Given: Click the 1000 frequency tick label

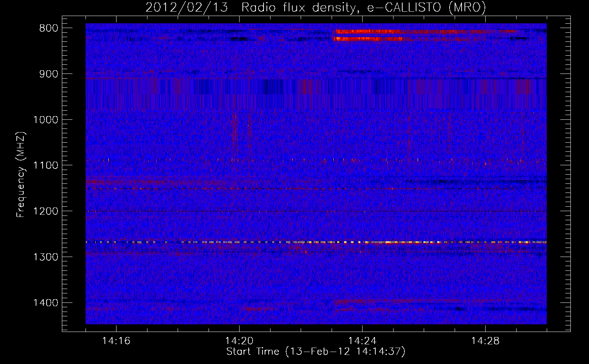Looking at the screenshot, I should pos(46,120).
